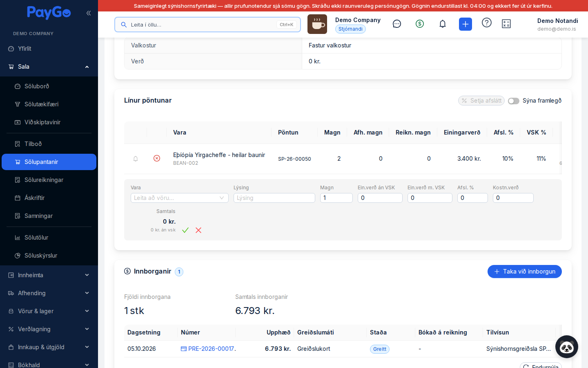
Task: Click the PayGo logo
Action: tap(49, 13)
